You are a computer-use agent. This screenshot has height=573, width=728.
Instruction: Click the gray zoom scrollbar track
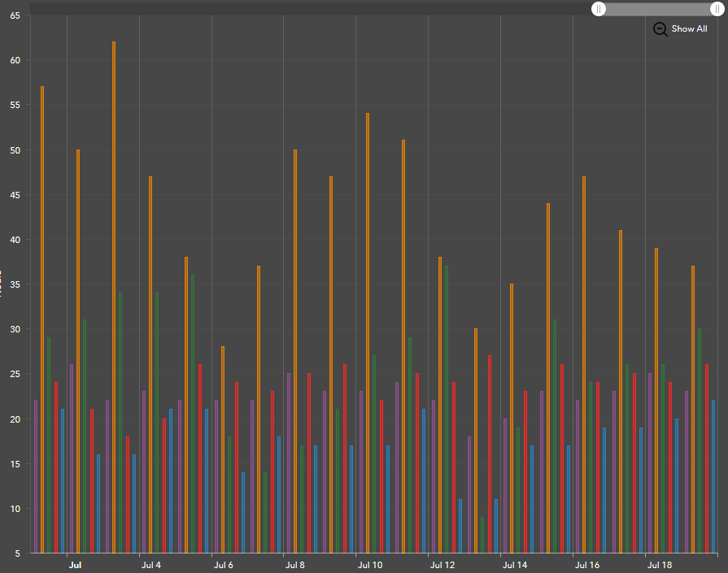coord(659,9)
